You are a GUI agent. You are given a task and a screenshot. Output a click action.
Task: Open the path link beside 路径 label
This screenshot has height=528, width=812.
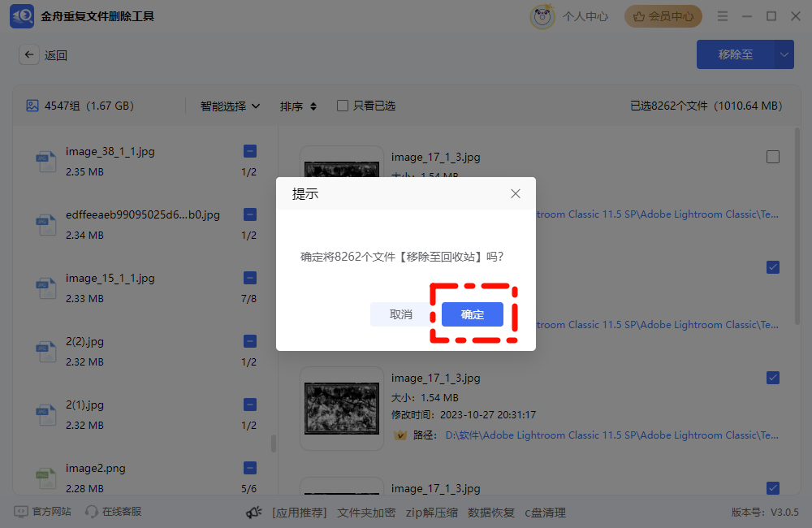[611, 435]
